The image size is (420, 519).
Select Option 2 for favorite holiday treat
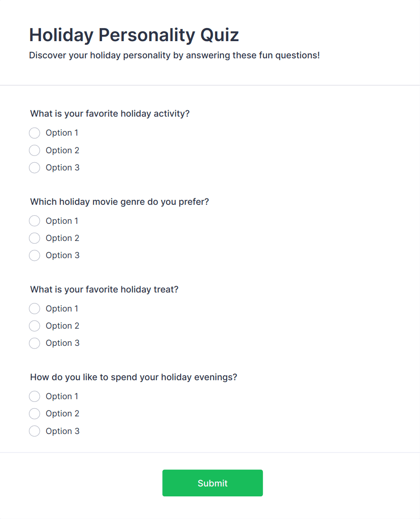[34, 326]
